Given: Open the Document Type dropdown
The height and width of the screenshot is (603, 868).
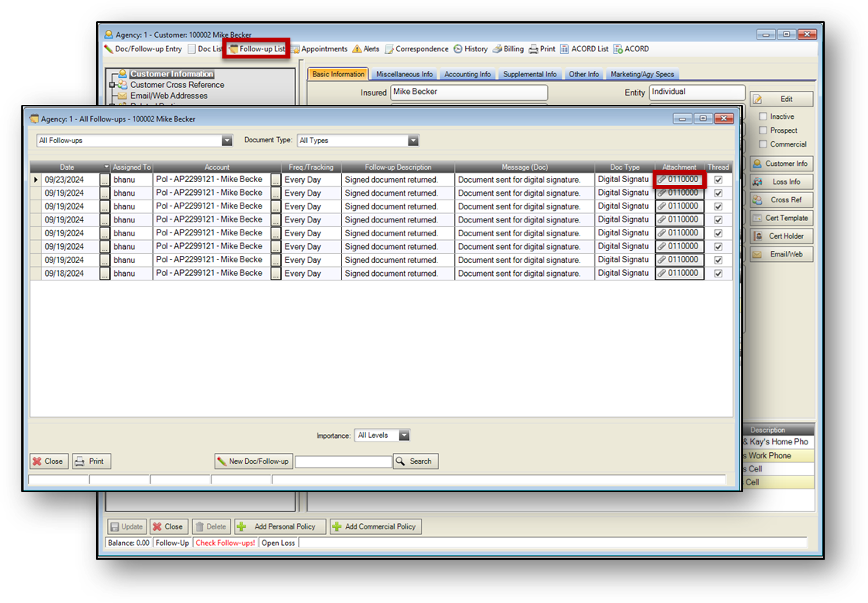Looking at the screenshot, I should click(x=413, y=141).
